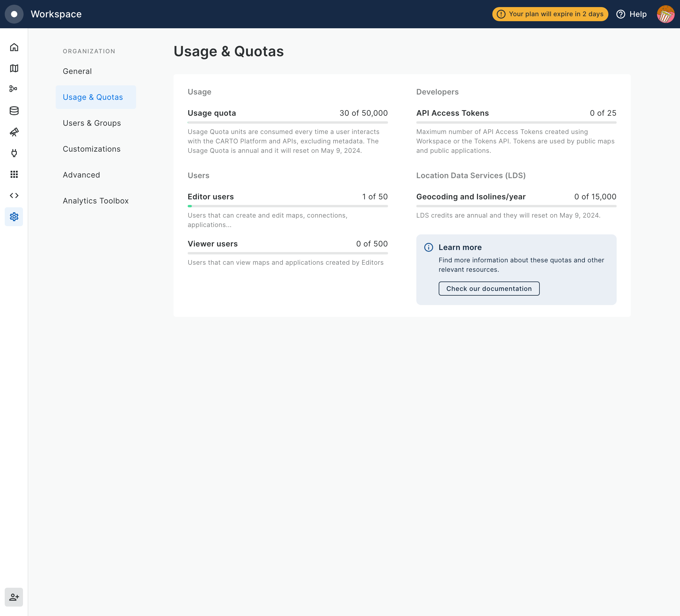Image resolution: width=680 pixels, height=616 pixels.
Task: Click the plan expiry warning badge
Action: tap(550, 14)
